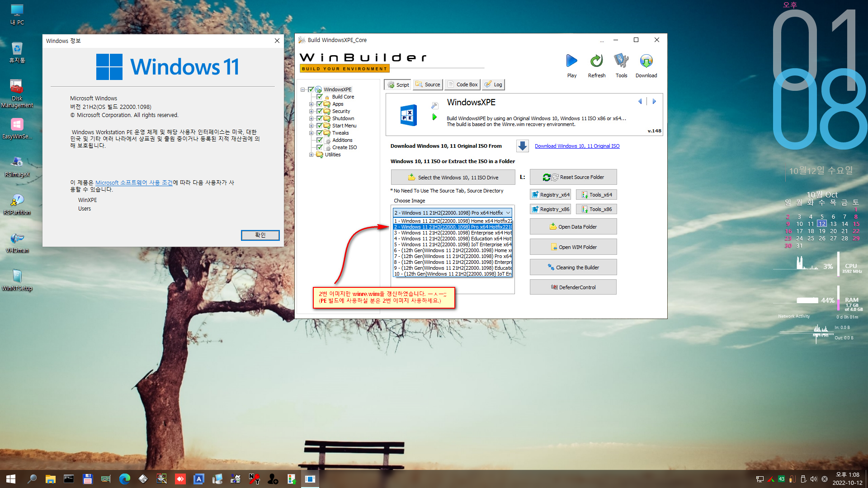Switch to the Source tab
This screenshot has width=868, height=488.
(428, 84)
